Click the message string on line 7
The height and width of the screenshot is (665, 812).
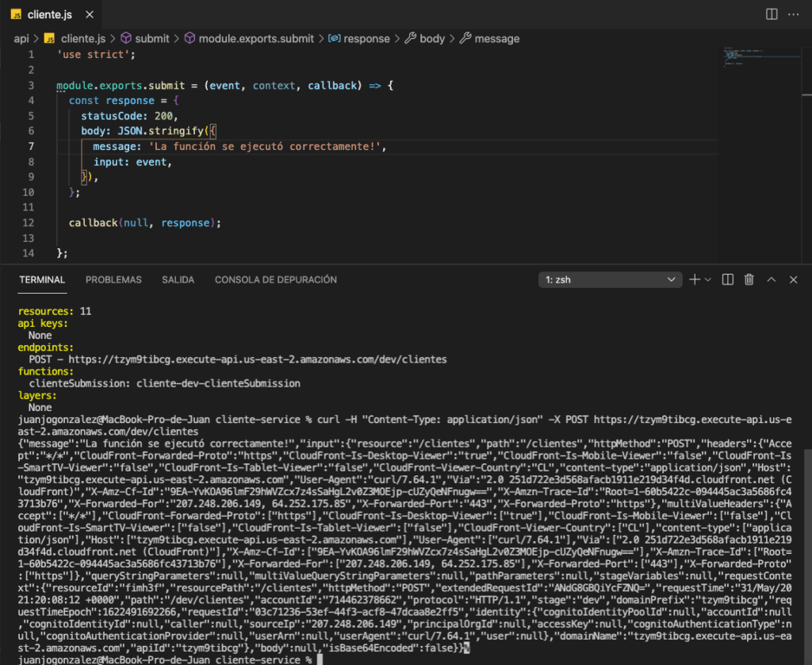click(x=265, y=147)
